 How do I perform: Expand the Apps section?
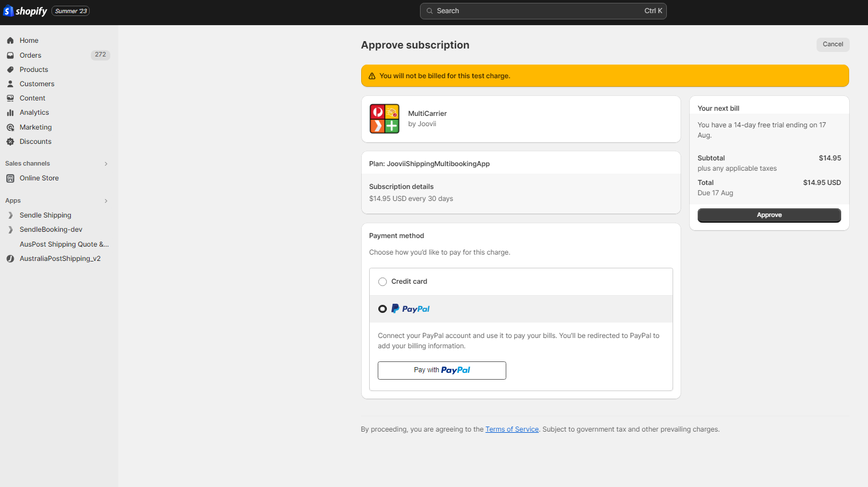tap(106, 200)
